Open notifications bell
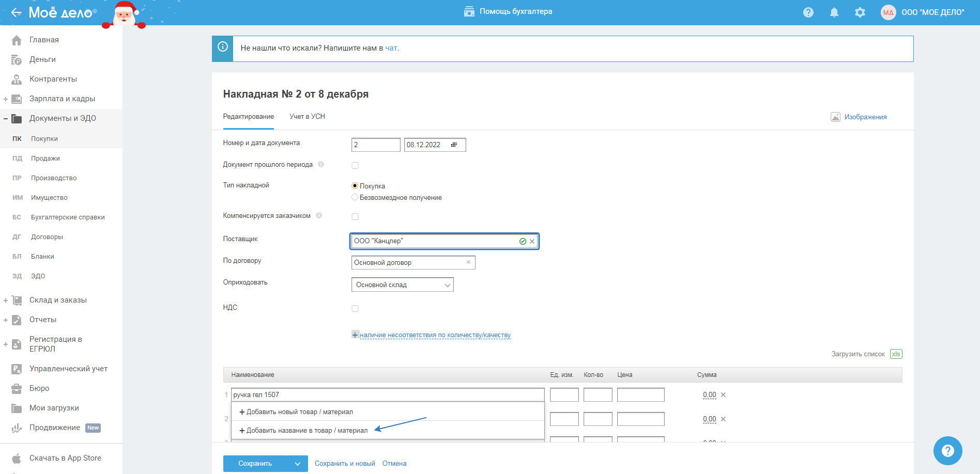 834,12
